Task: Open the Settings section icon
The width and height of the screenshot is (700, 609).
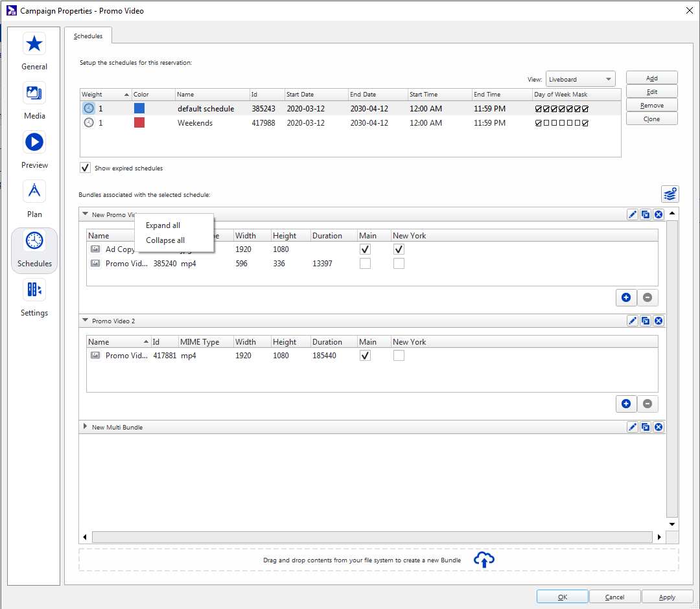Action: (34, 290)
